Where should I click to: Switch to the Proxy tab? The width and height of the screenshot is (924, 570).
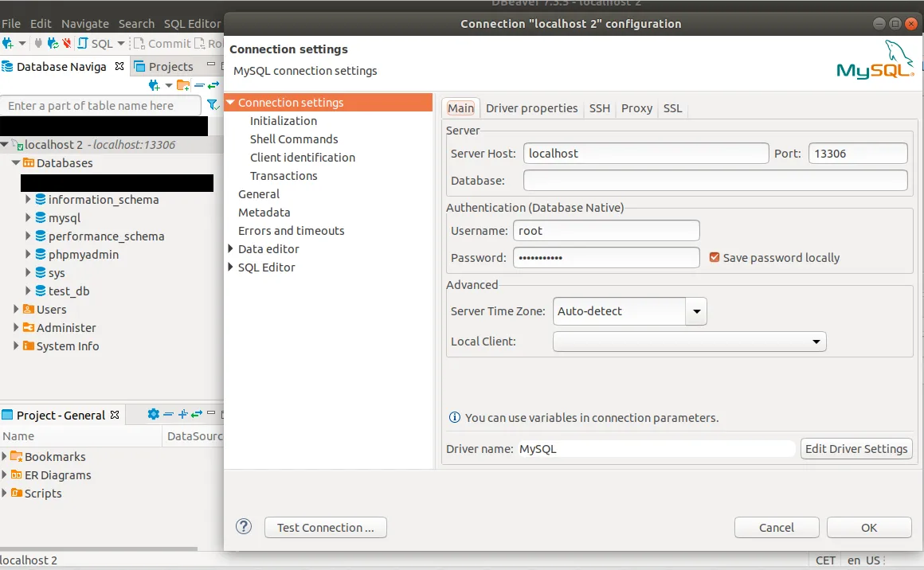point(636,108)
